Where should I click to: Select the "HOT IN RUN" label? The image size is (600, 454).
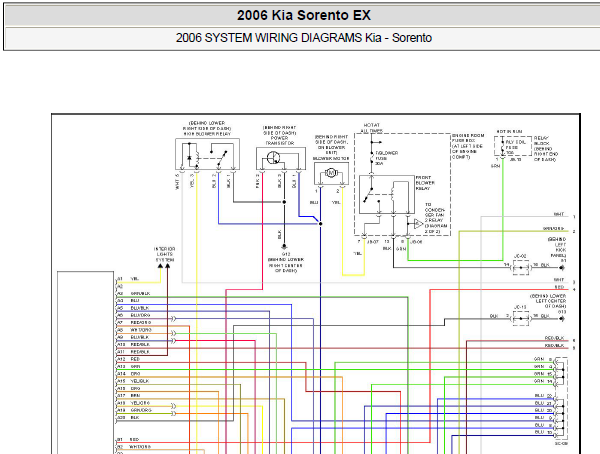509,131
